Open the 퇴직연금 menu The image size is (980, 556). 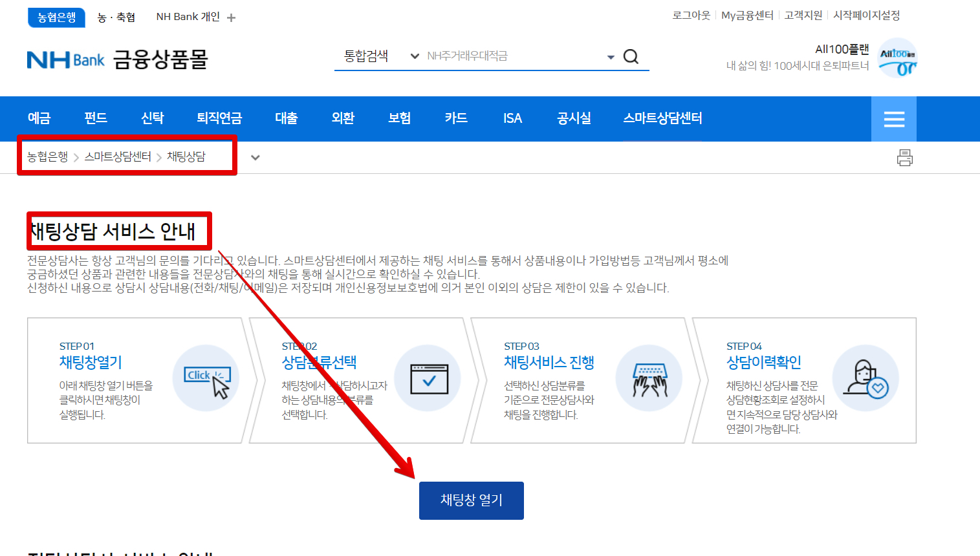(219, 118)
